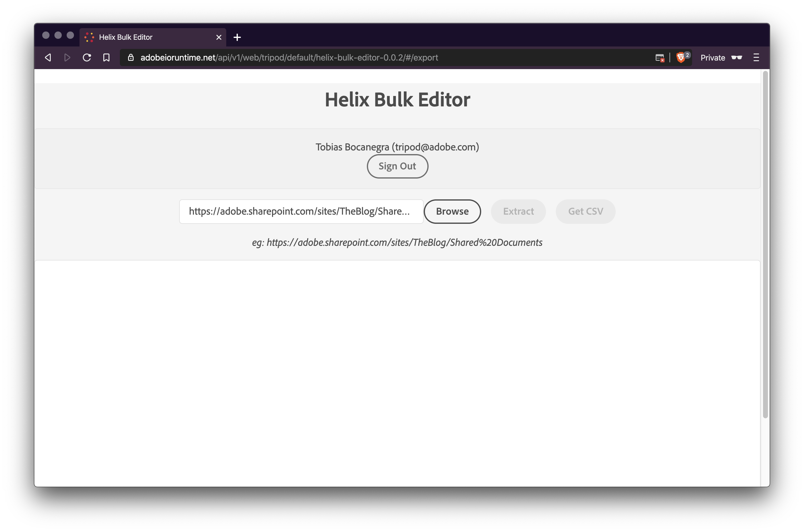Click the bookmark icon in the toolbar

click(106, 57)
